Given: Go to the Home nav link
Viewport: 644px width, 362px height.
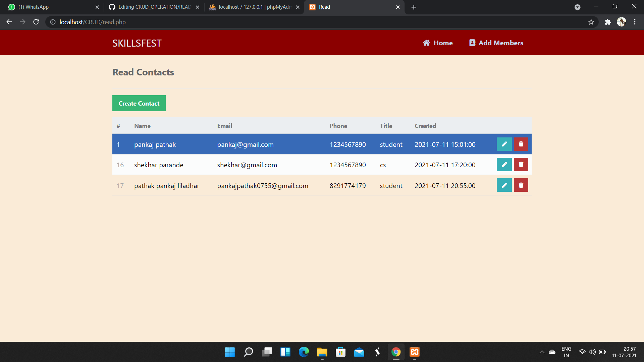Looking at the screenshot, I should click(x=438, y=43).
